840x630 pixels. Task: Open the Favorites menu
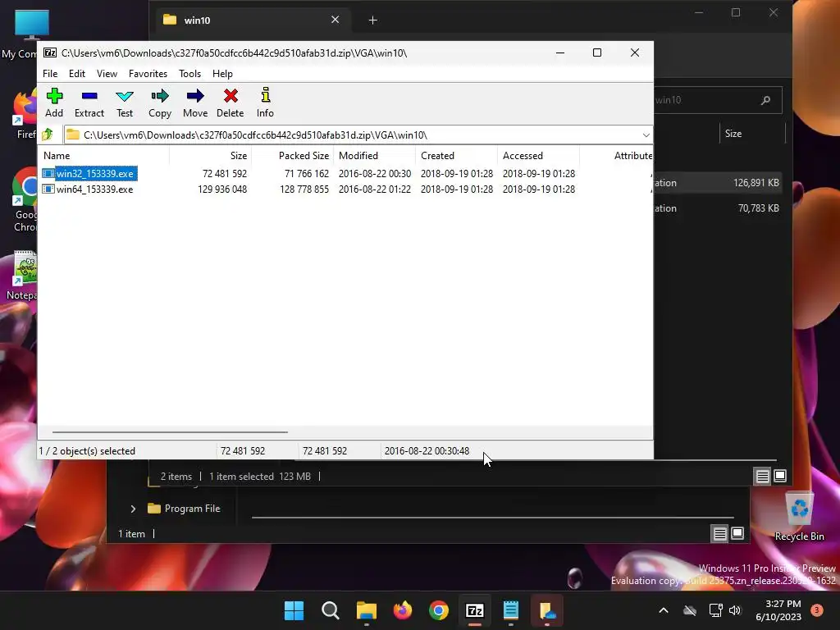[148, 73]
